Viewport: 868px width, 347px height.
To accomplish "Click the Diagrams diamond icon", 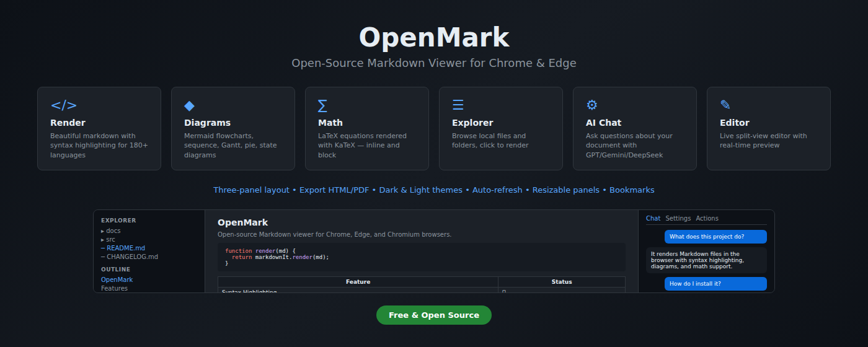I will (189, 105).
